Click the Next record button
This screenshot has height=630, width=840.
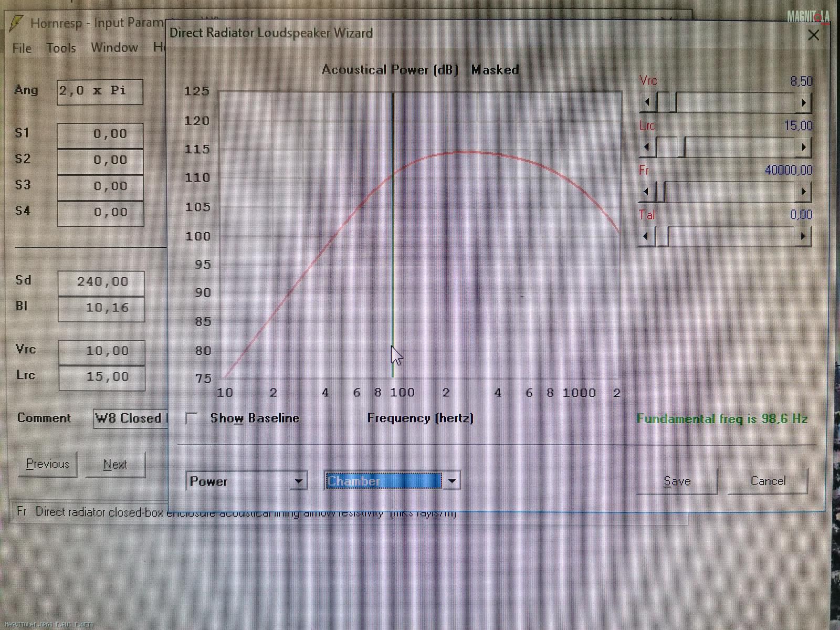(x=115, y=465)
